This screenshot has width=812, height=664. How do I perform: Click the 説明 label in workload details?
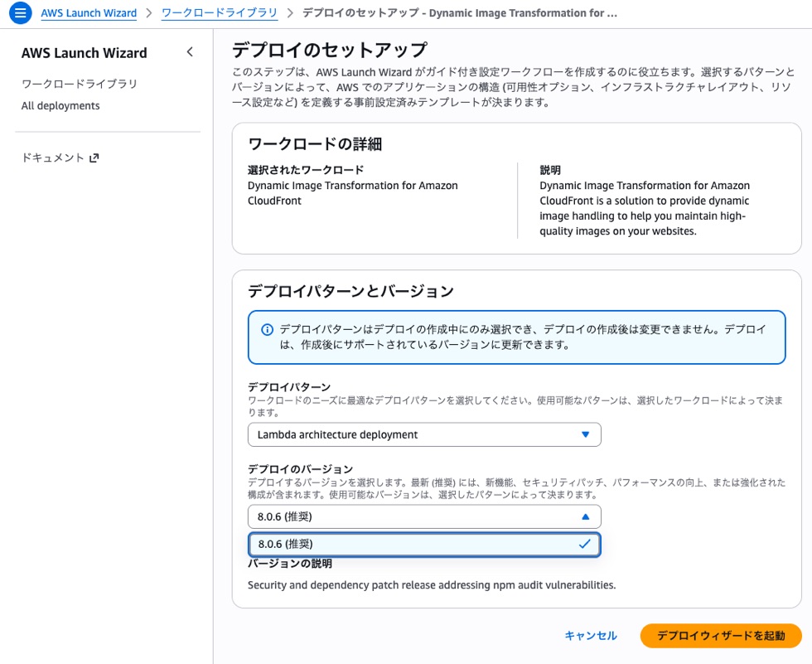pos(550,170)
